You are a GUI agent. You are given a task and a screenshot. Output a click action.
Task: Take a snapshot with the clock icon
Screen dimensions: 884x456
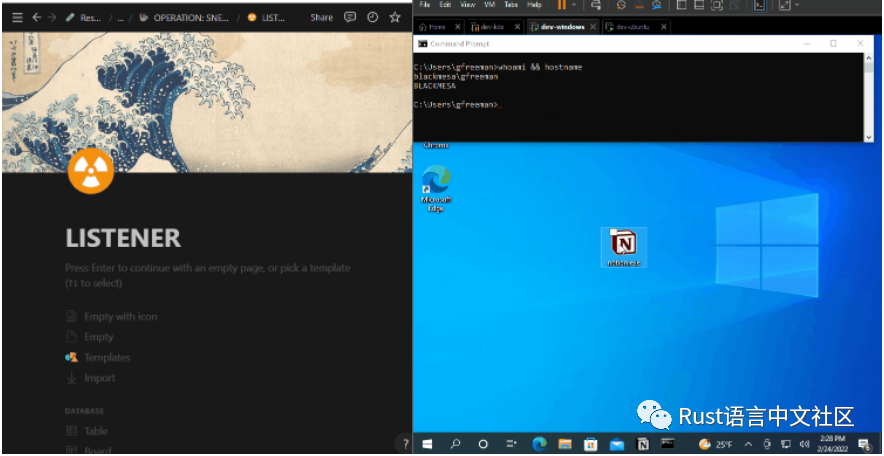621,5
